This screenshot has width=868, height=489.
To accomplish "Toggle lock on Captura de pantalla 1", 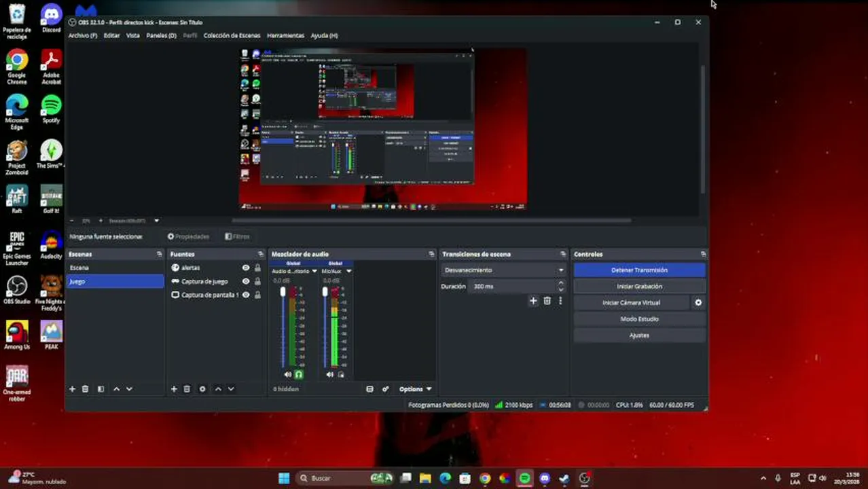I will (x=257, y=295).
